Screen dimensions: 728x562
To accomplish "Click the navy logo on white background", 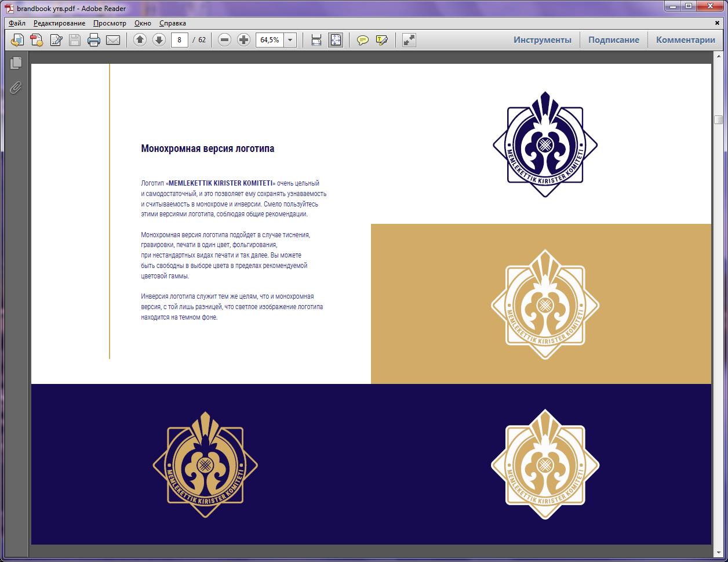I will tap(545, 144).
